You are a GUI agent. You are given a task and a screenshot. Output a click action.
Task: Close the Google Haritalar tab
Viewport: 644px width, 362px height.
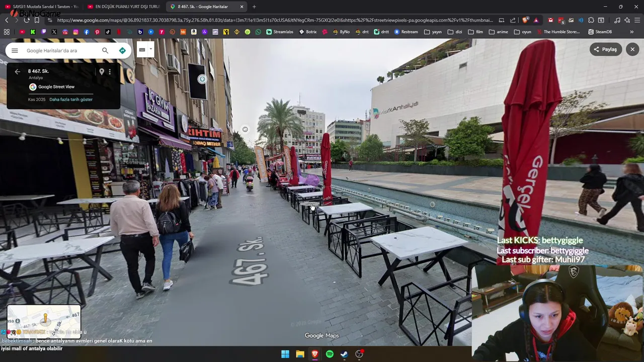click(x=242, y=7)
